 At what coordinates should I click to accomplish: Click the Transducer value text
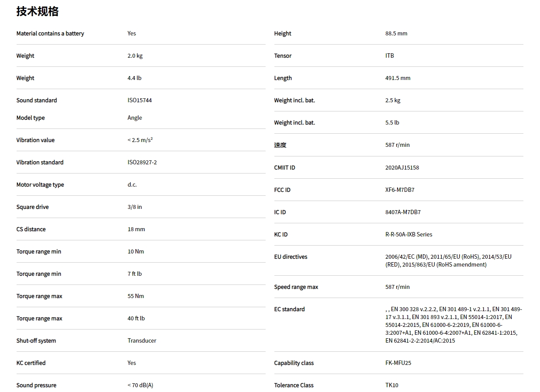[x=142, y=340]
